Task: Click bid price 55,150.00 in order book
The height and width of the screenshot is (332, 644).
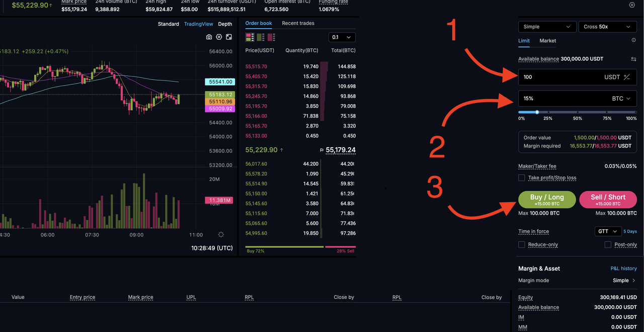Action: tap(256, 193)
